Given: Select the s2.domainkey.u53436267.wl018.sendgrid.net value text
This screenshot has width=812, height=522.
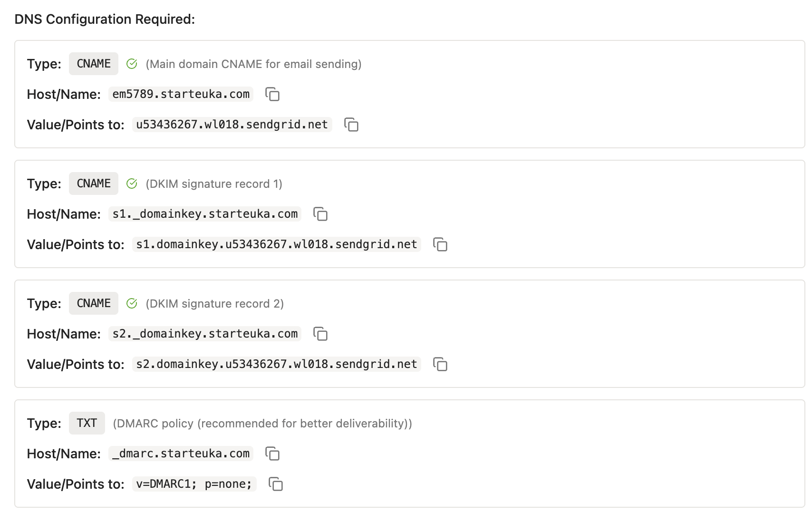Looking at the screenshot, I should click(277, 364).
